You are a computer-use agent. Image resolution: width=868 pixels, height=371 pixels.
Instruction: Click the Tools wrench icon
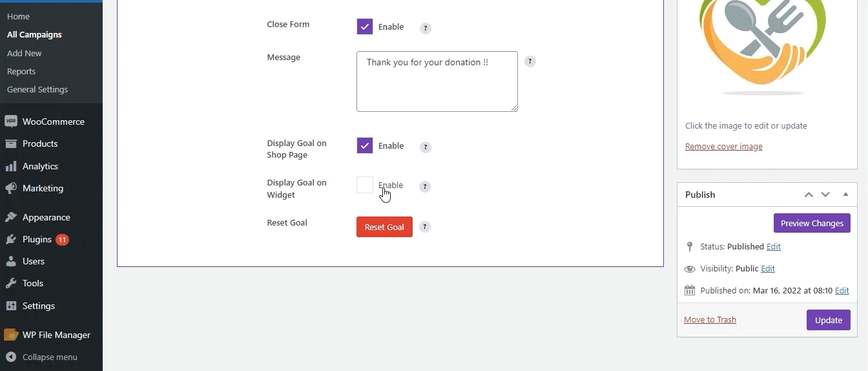tap(10, 283)
